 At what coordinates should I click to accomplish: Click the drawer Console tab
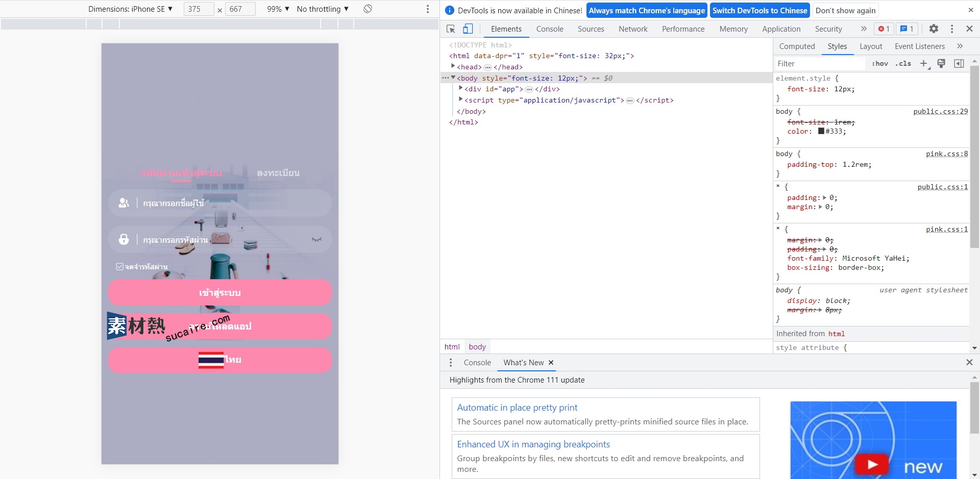tap(477, 363)
